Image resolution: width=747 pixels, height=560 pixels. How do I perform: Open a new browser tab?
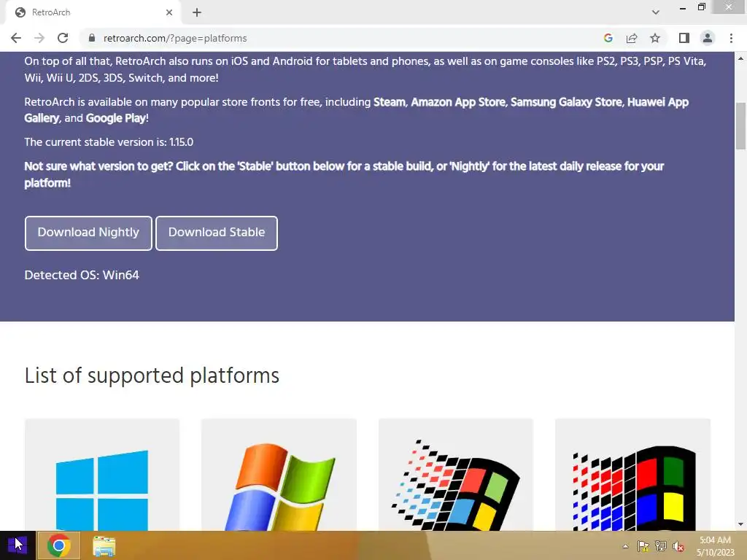click(x=197, y=12)
